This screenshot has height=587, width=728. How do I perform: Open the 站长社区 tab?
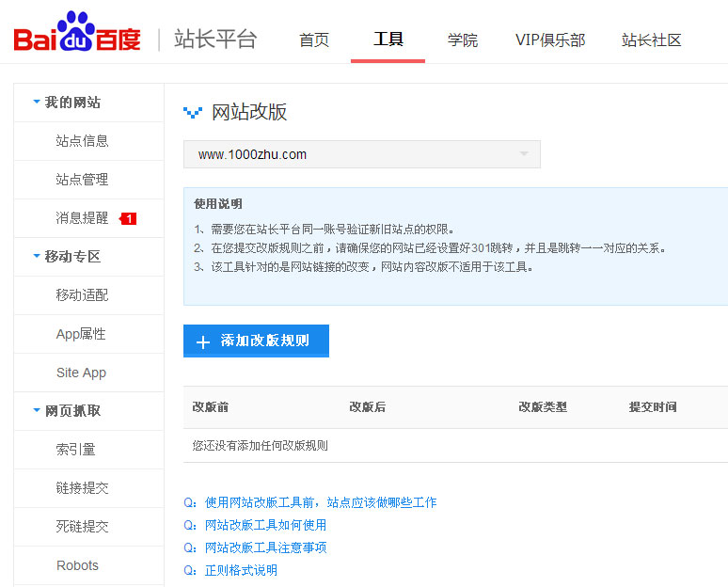[x=651, y=40]
